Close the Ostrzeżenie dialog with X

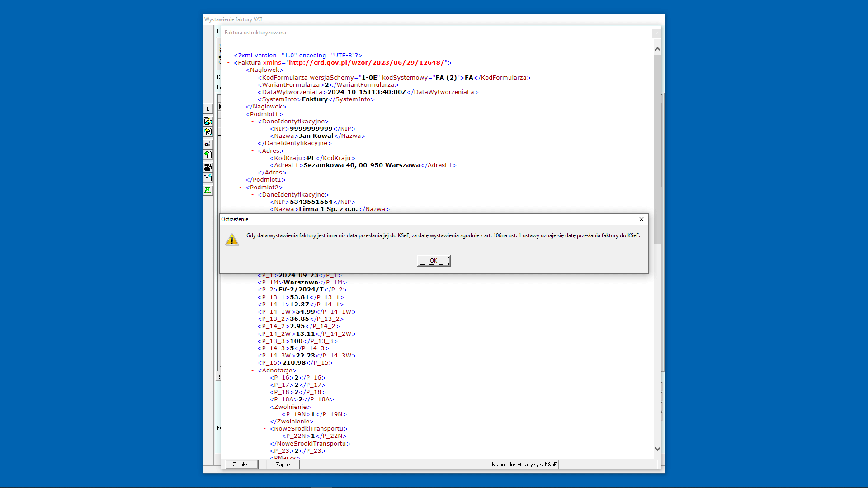642,219
